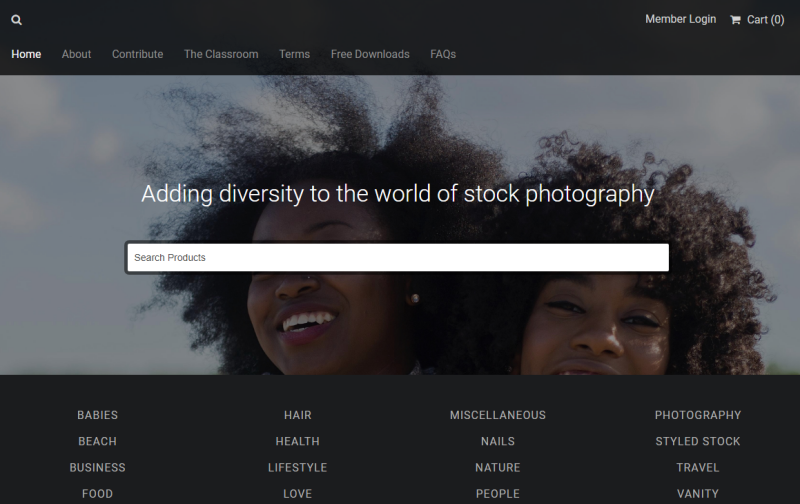Open the shopping cart icon
Image resolution: width=800 pixels, height=504 pixels.
tap(735, 20)
